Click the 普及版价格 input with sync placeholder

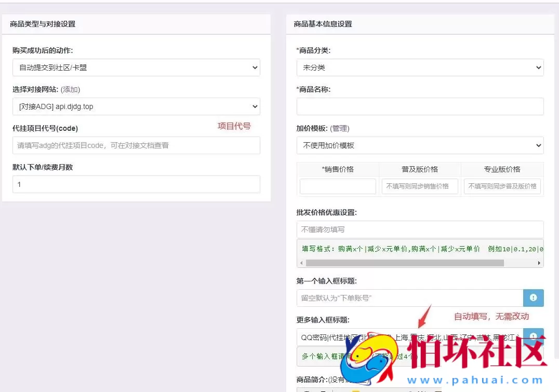420,186
